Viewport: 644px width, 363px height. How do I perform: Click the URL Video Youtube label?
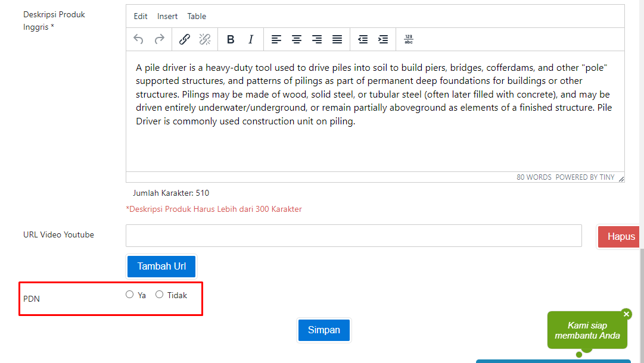point(58,234)
